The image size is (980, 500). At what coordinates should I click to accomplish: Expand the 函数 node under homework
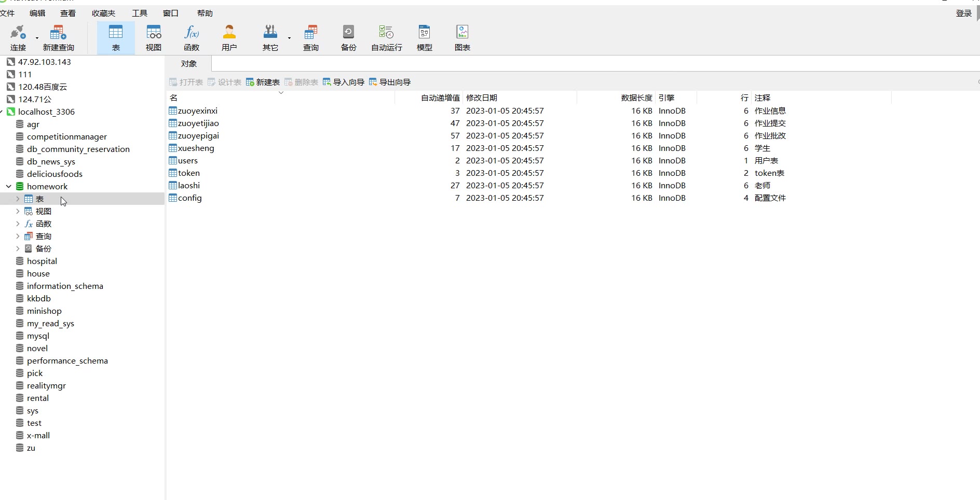[18, 224]
